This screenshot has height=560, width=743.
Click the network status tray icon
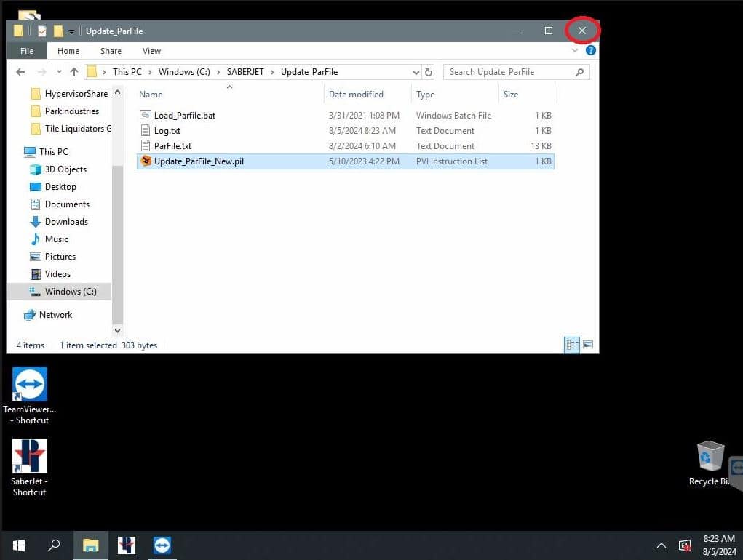[685, 545]
